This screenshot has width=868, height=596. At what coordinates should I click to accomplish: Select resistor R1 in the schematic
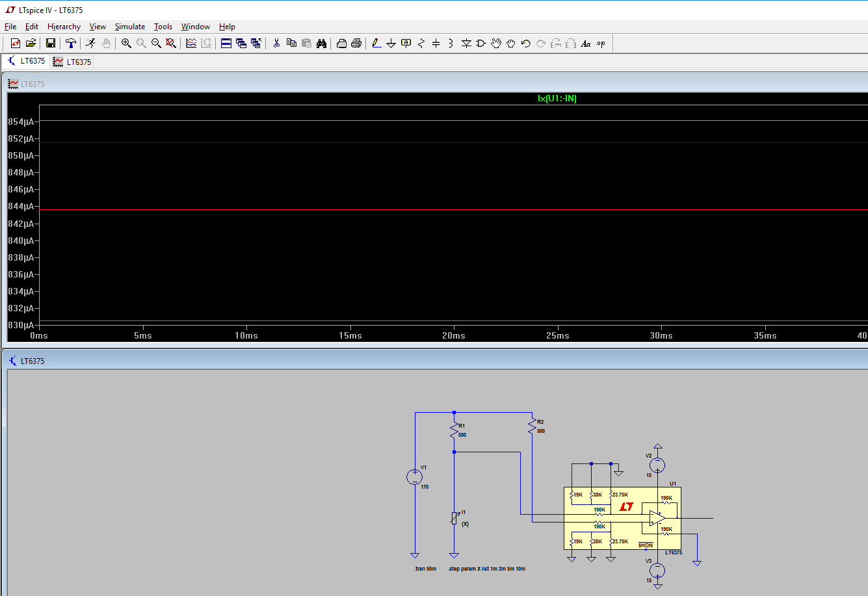454,430
